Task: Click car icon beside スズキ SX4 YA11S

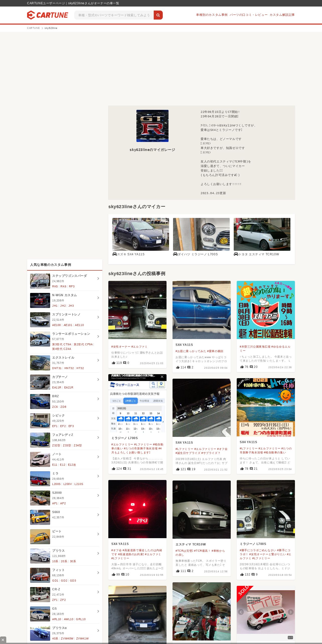Action: click(115, 254)
